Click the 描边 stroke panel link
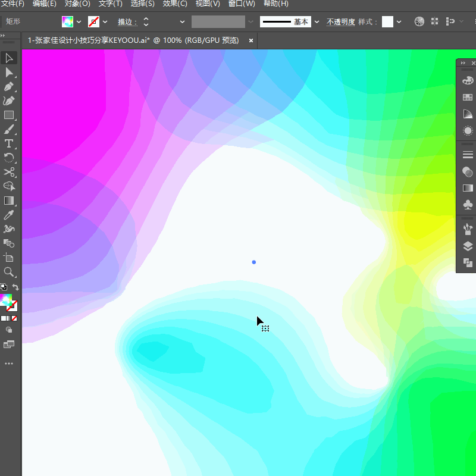Image resolution: width=476 pixels, height=476 pixels. click(x=127, y=22)
